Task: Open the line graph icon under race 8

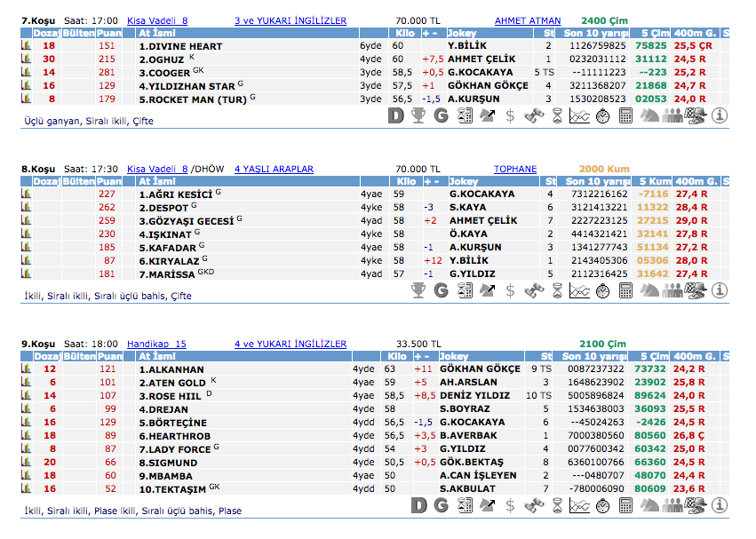Action: 579,290
